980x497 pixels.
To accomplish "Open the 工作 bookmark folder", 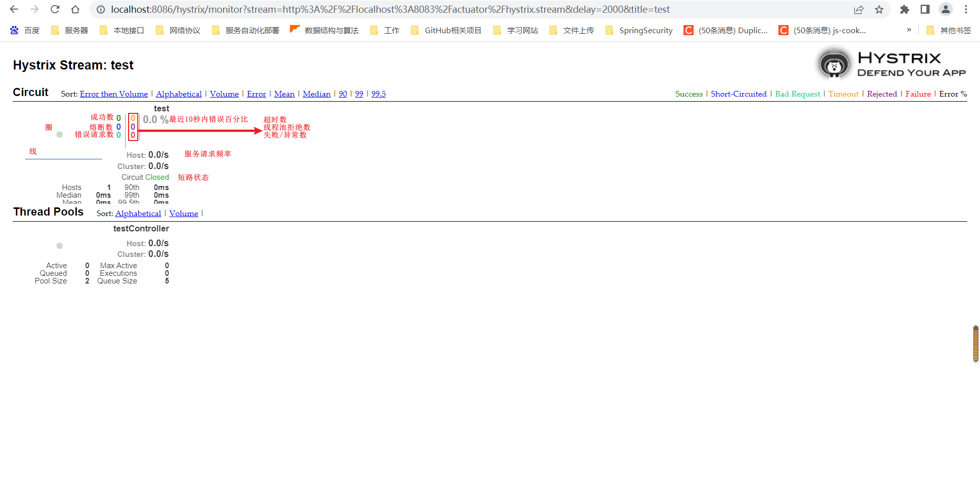I will point(385,30).
